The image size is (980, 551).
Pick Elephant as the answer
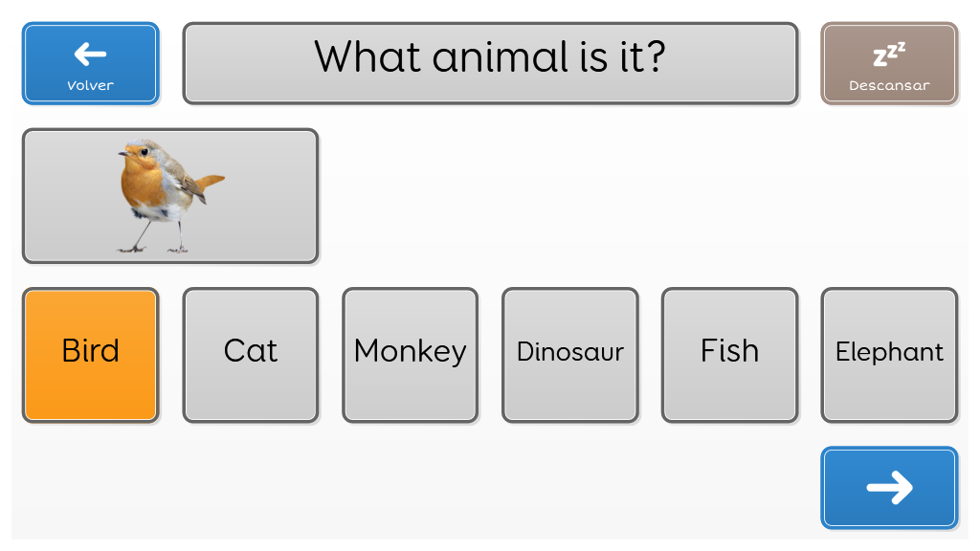pos(889,355)
